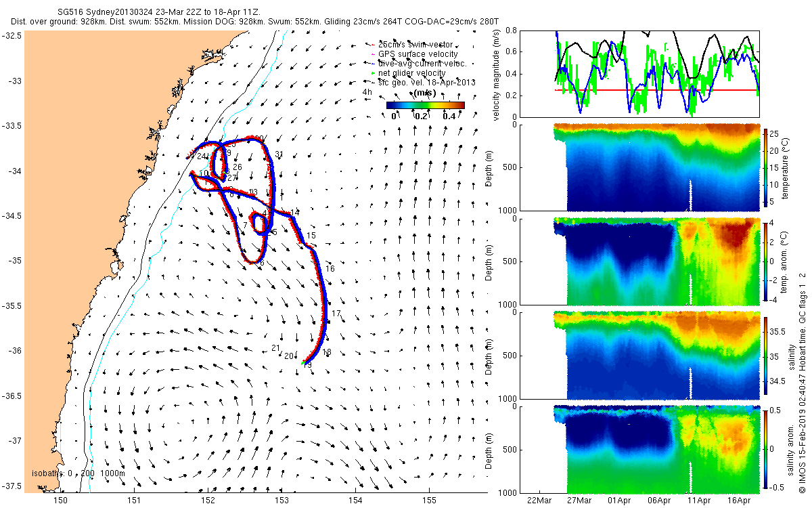Click longitude tick '153' on map
812x508 pixels.
(x=282, y=501)
